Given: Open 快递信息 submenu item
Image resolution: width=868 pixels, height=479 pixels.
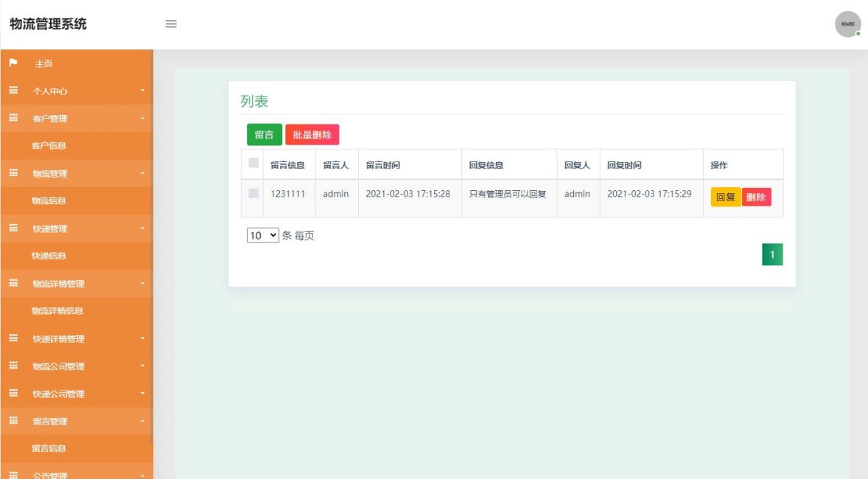Looking at the screenshot, I should (49, 256).
